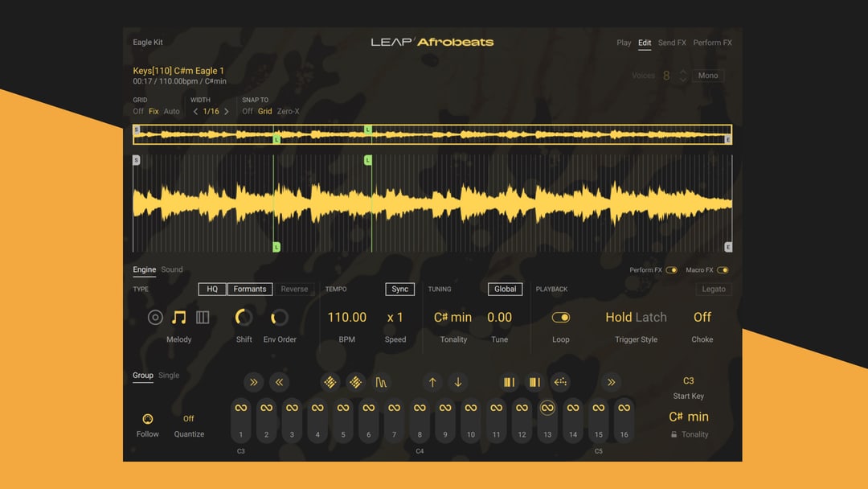Screen dimensions: 868x489
Task: Click the dotted left-arrow icon above pad 14
Action: pyautogui.click(x=560, y=383)
